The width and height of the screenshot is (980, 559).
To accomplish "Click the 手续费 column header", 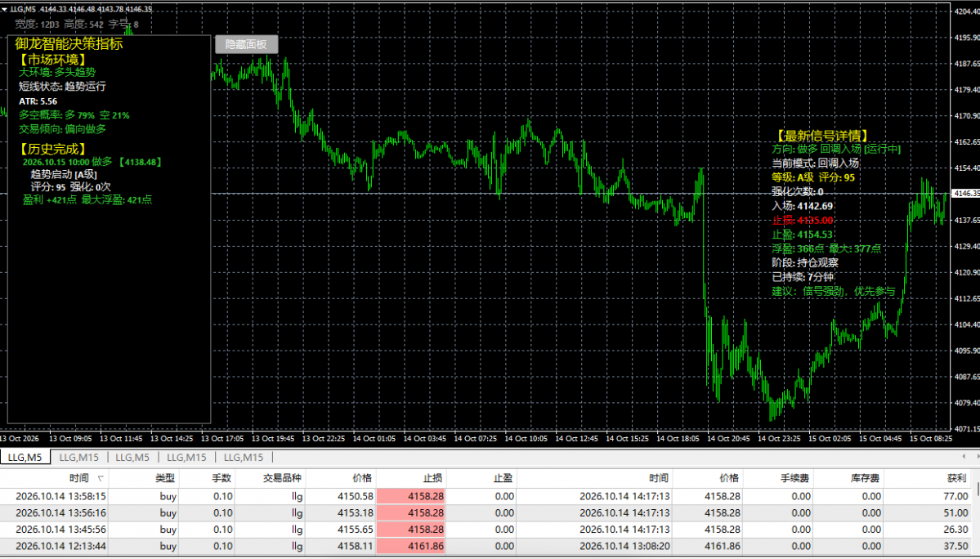I will point(794,478).
